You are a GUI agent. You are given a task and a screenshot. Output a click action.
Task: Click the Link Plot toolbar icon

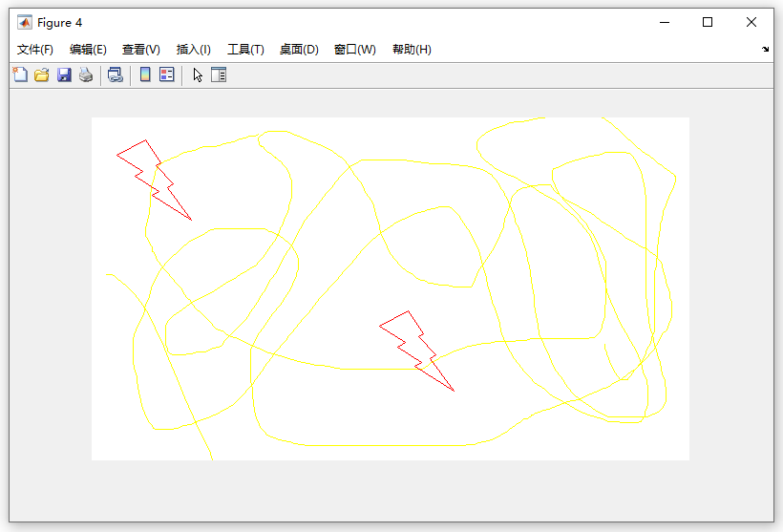[x=116, y=74]
